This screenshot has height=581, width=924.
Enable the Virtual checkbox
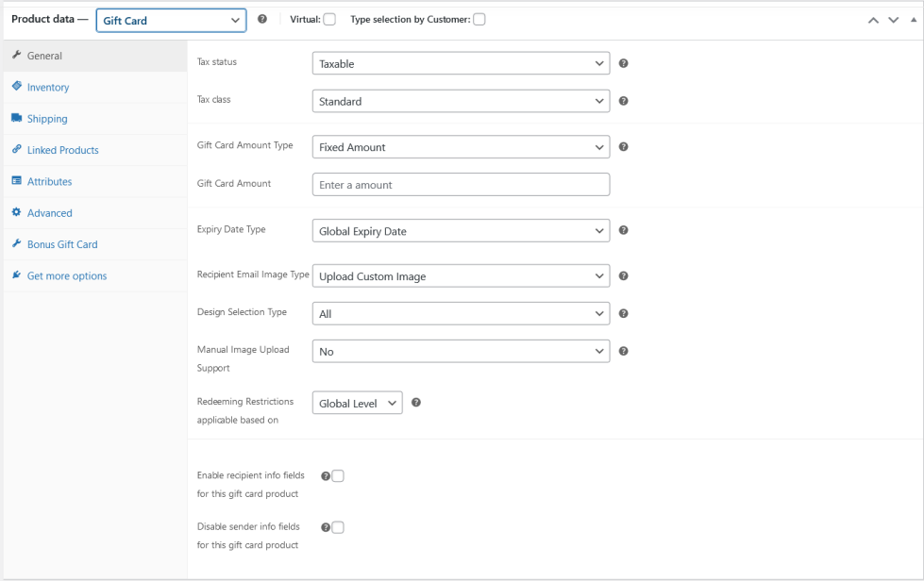[328, 20]
